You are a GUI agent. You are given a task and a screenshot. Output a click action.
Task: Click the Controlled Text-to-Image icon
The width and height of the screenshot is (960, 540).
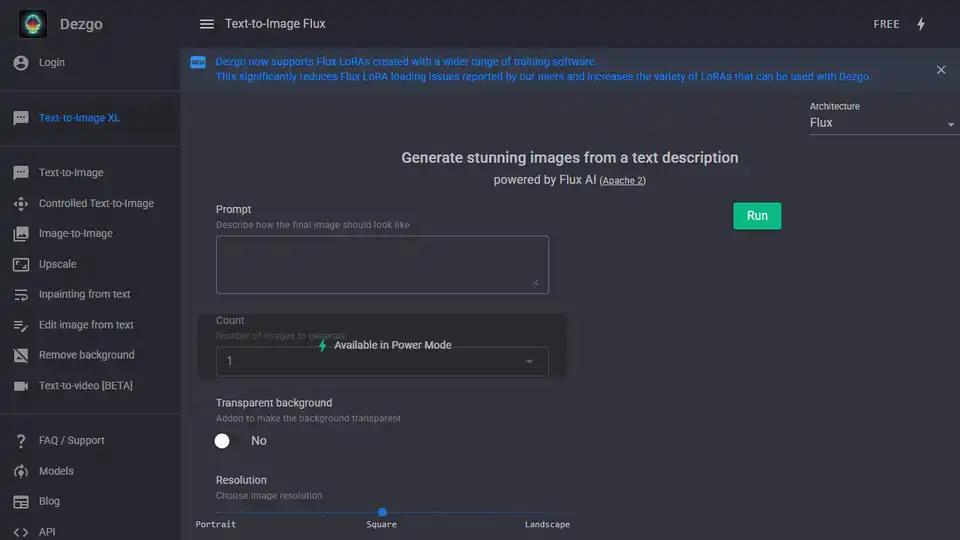tap(21, 204)
